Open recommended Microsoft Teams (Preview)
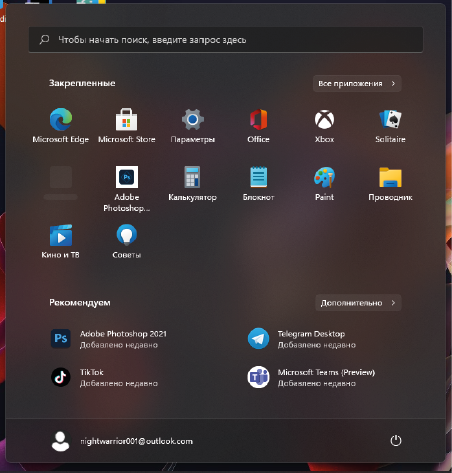The width and height of the screenshot is (452, 473). [311, 377]
